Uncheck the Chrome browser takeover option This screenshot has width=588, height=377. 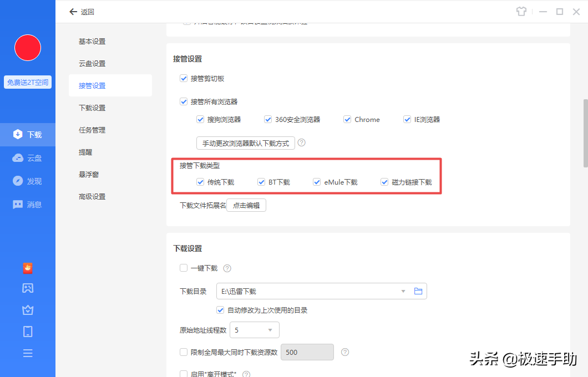347,119
